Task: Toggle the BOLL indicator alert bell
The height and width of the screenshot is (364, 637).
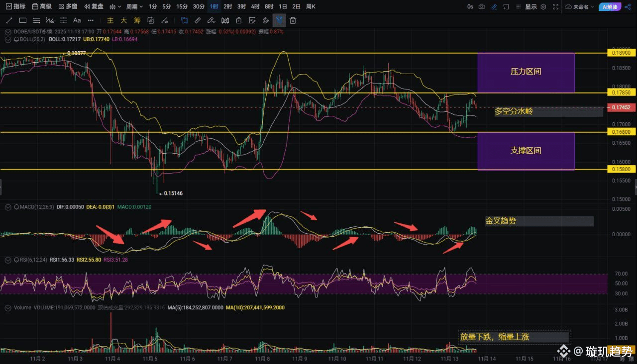Action: 16,39
